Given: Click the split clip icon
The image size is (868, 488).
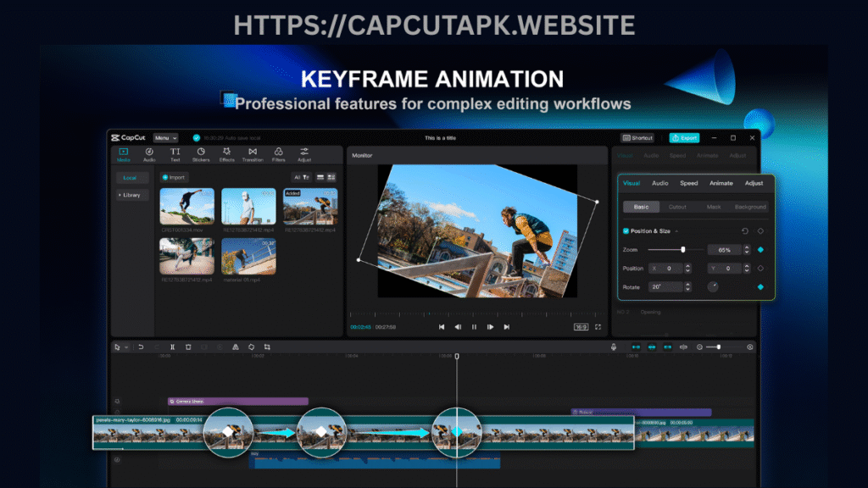Looking at the screenshot, I should click(172, 347).
